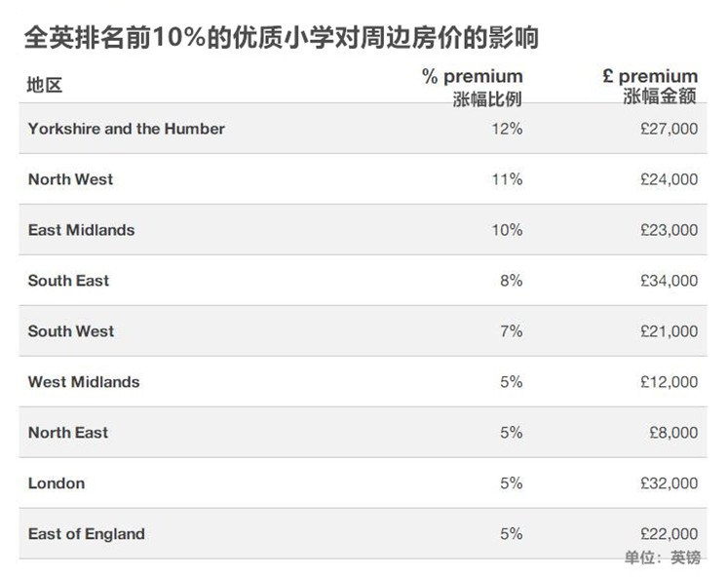Viewport: 728px width, 578px height.
Task: Click the South West row label
Action: click(x=71, y=331)
